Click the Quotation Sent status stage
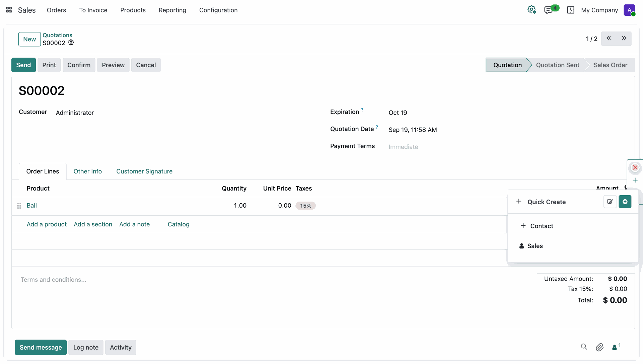The image size is (643, 364). tap(557, 65)
